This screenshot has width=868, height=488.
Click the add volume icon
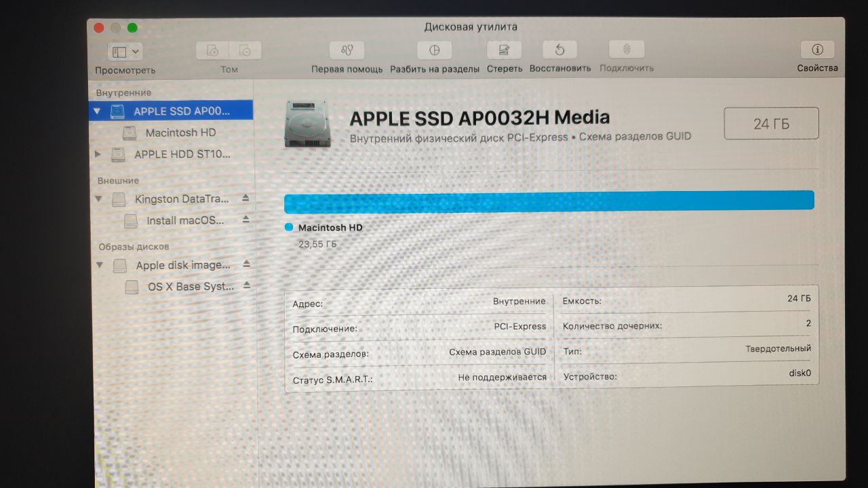[x=212, y=51]
